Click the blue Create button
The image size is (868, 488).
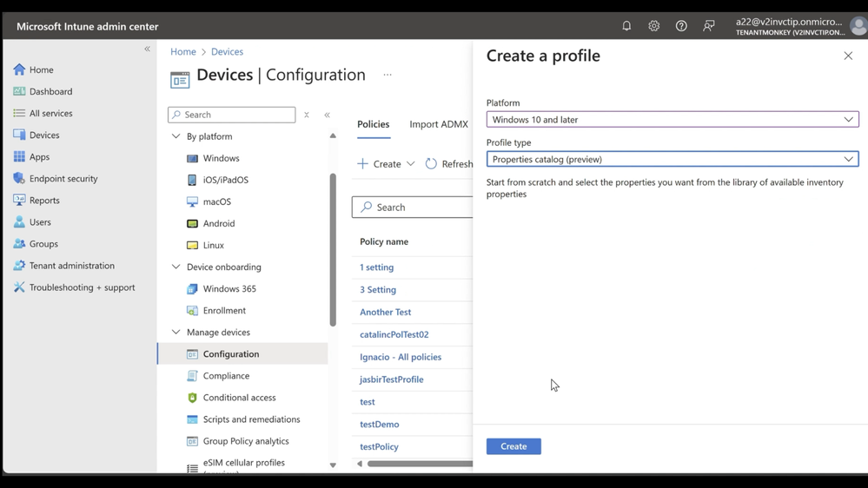[514, 446]
